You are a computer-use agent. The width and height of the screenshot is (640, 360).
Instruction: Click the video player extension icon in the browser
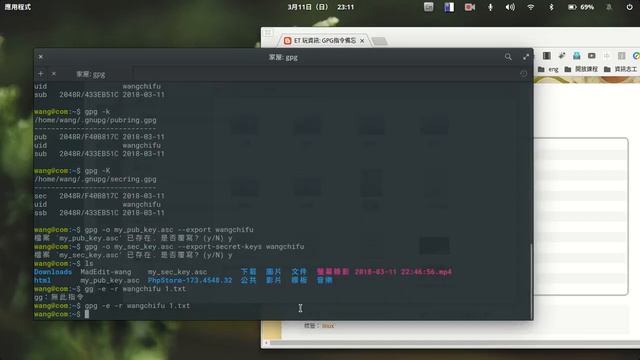pos(591,56)
